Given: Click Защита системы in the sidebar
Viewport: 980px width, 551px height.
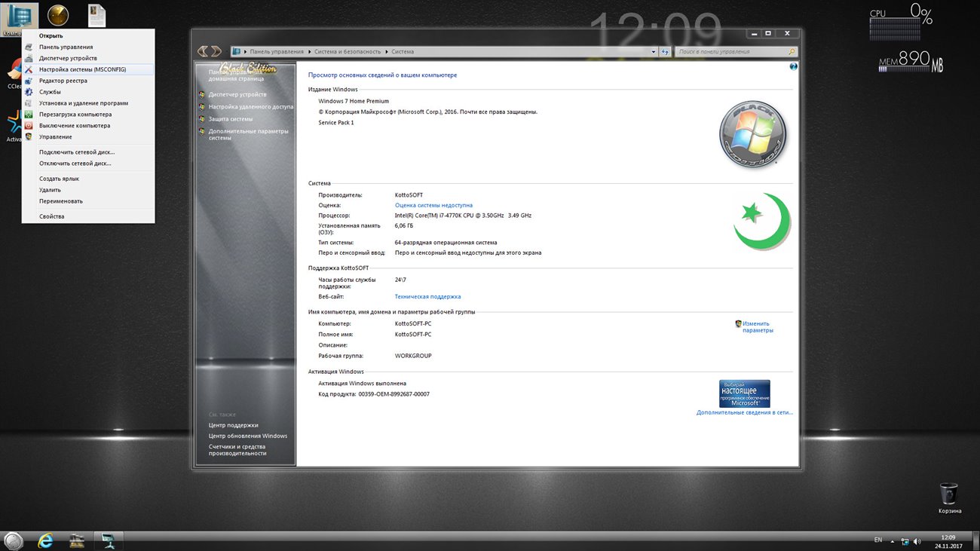Looking at the screenshot, I should [231, 119].
